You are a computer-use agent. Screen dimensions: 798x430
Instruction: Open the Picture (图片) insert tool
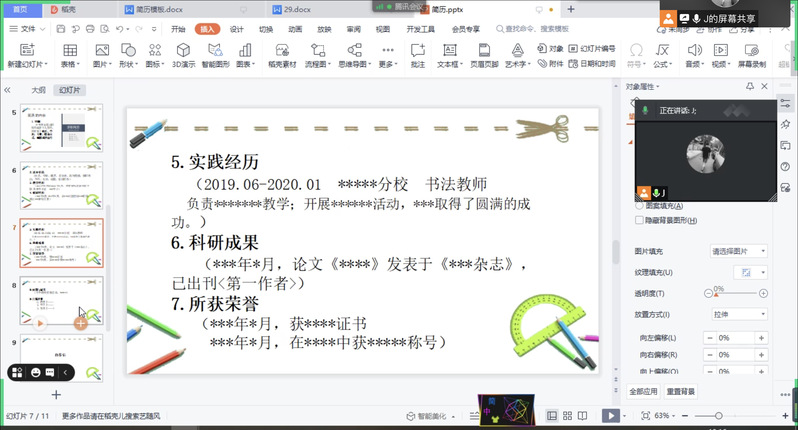pos(100,50)
